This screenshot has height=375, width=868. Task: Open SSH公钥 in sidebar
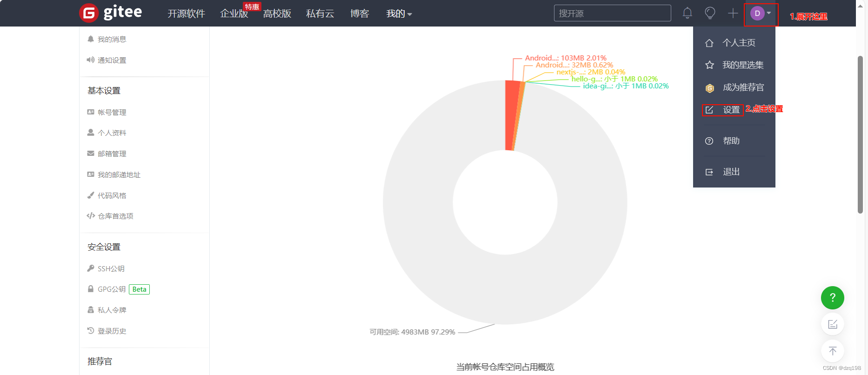pyautogui.click(x=111, y=268)
